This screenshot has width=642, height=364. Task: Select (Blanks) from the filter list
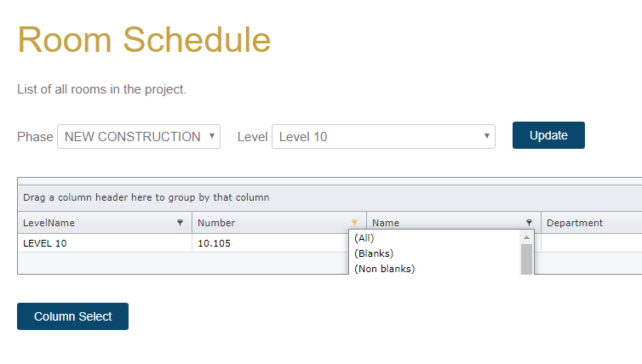(x=373, y=253)
